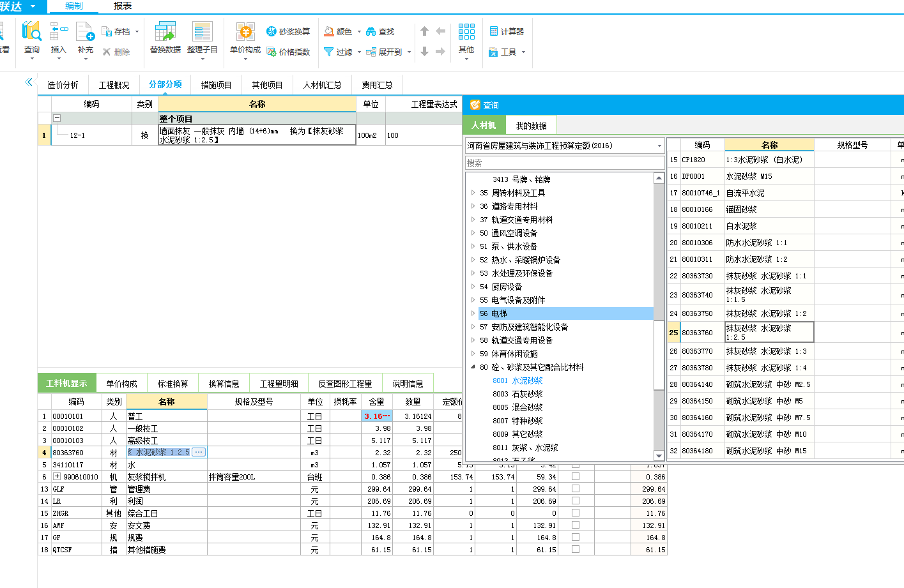Image resolution: width=904 pixels, height=588 pixels.
Task: Click the 删除 delete button
Action: pos(116,52)
